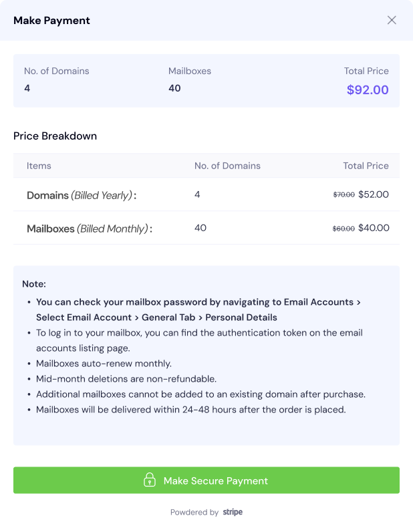Click the Mailboxes count 40 in summary
The width and height of the screenshot is (413, 532).
pyautogui.click(x=174, y=88)
